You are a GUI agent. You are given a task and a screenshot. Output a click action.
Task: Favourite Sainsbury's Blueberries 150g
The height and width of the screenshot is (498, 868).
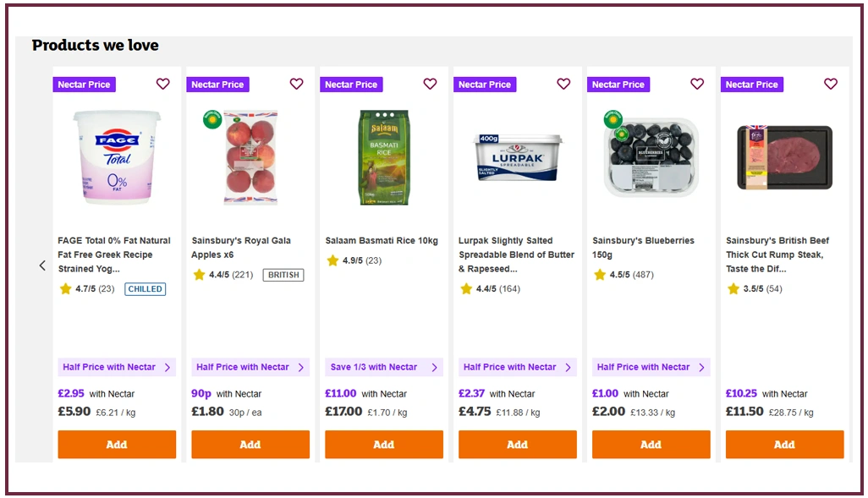click(x=697, y=84)
